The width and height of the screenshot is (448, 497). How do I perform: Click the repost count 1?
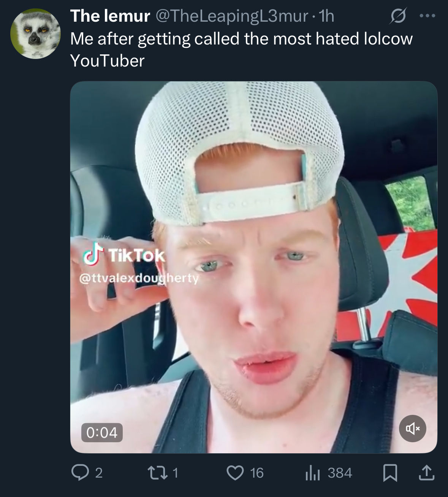(x=175, y=473)
